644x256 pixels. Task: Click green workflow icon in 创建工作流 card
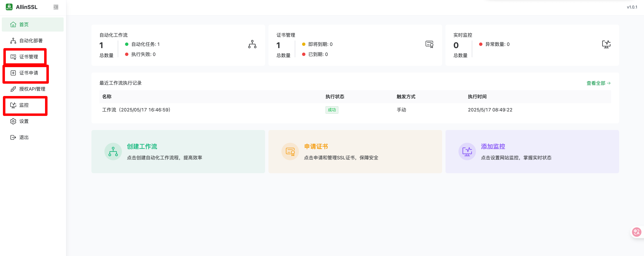point(113,151)
